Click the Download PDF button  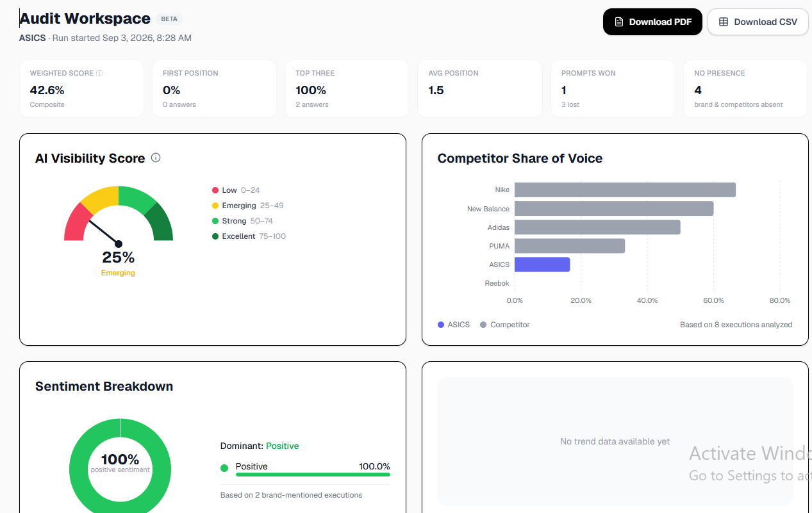pyautogui.click(x=652, y=22)
